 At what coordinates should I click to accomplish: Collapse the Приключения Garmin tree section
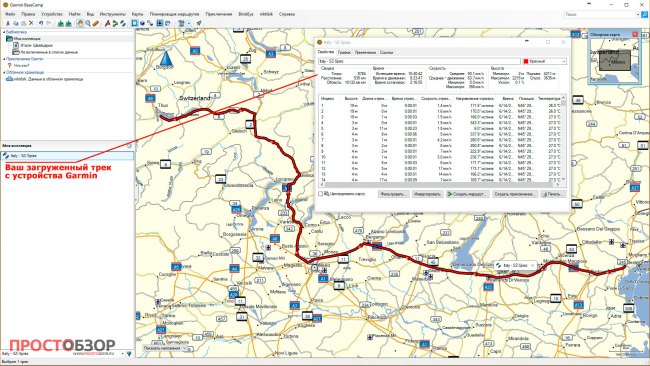4,59
